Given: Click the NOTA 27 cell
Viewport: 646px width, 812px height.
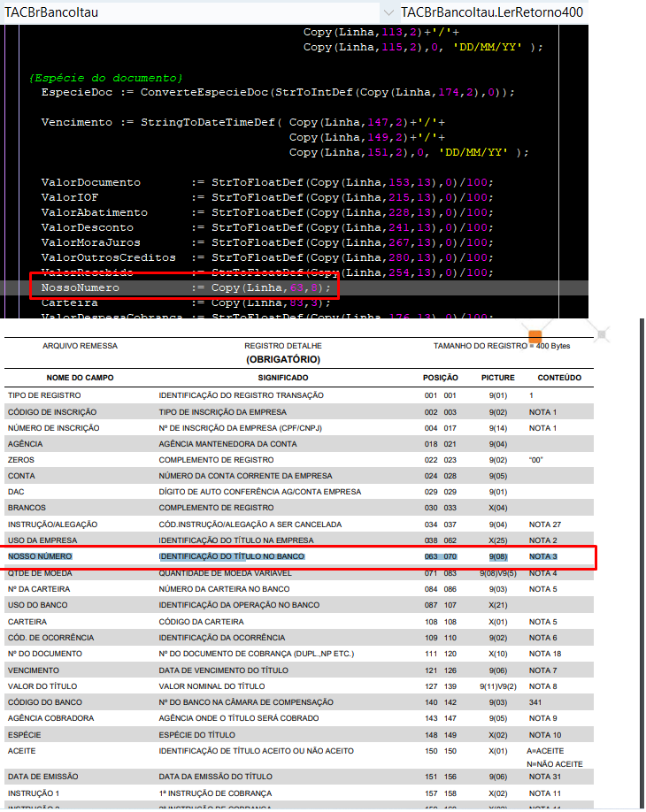Looking at the screenshot, I should (545, 525).
